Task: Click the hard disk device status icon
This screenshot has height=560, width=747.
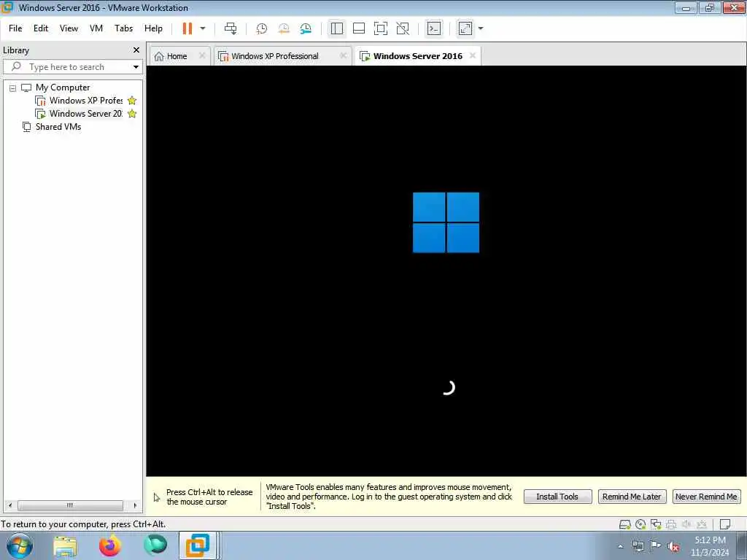Action: tap(624, 525)
